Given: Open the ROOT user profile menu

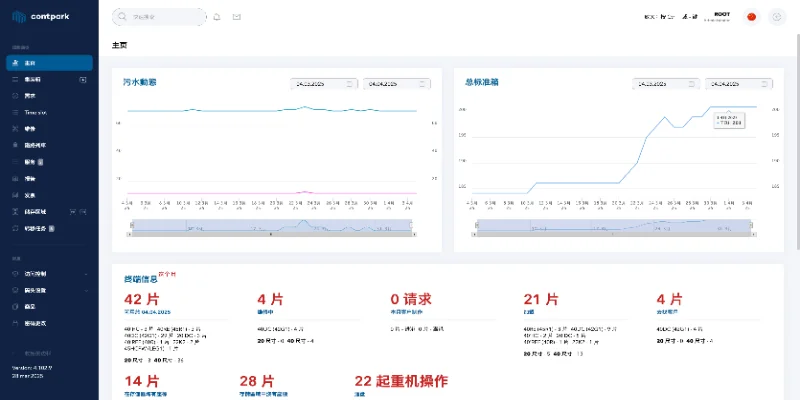Looking at the screenshot, I should (x=722, y=17).
